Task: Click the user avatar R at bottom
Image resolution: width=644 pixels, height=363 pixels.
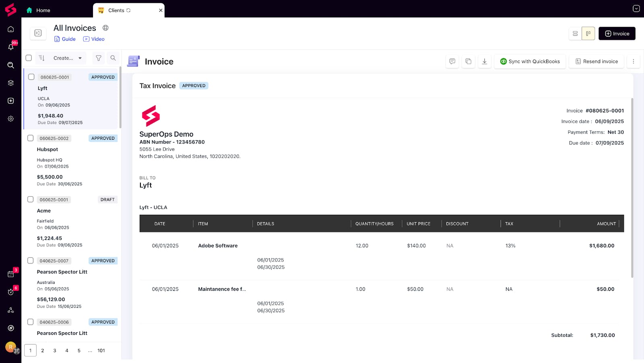Action: tap(11, 347)
